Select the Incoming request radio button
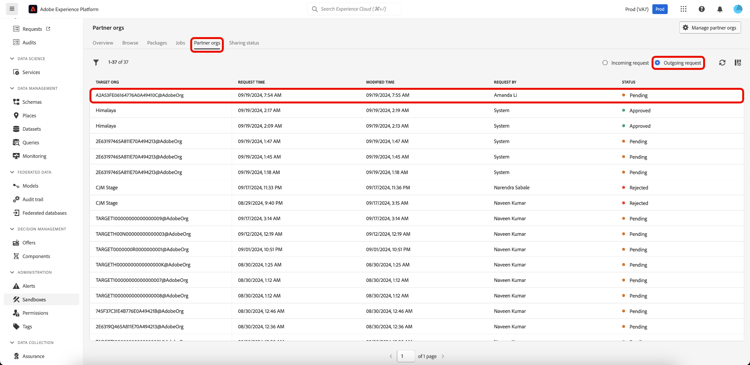 [x=605, y=63]
